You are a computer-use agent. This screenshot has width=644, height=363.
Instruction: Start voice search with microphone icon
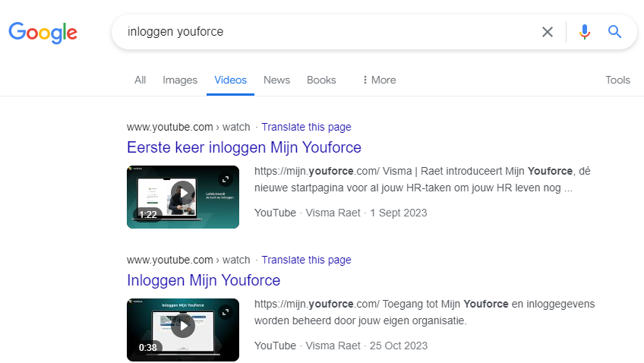pos(585,32)
